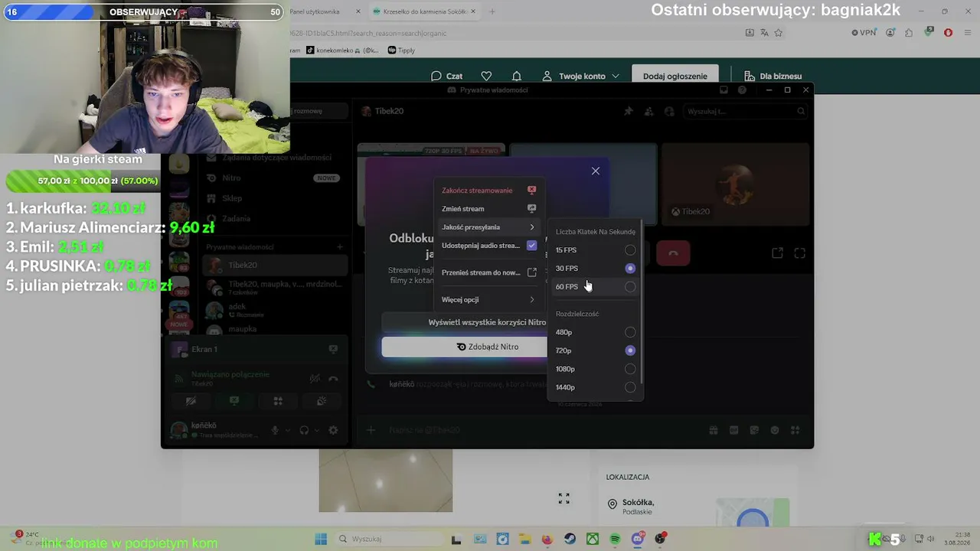980x551 pixels.
Task: Open the gift icon in the message bar
Action: (713, 430)
